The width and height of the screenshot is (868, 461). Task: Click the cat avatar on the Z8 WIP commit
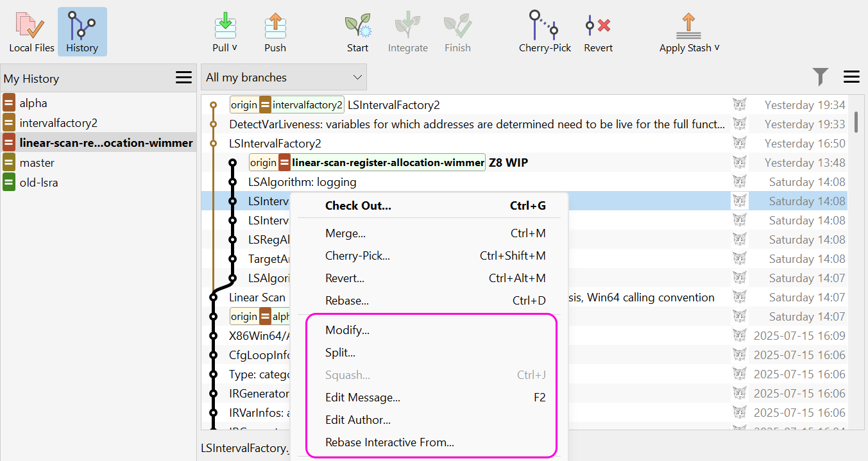coord(739,162)
